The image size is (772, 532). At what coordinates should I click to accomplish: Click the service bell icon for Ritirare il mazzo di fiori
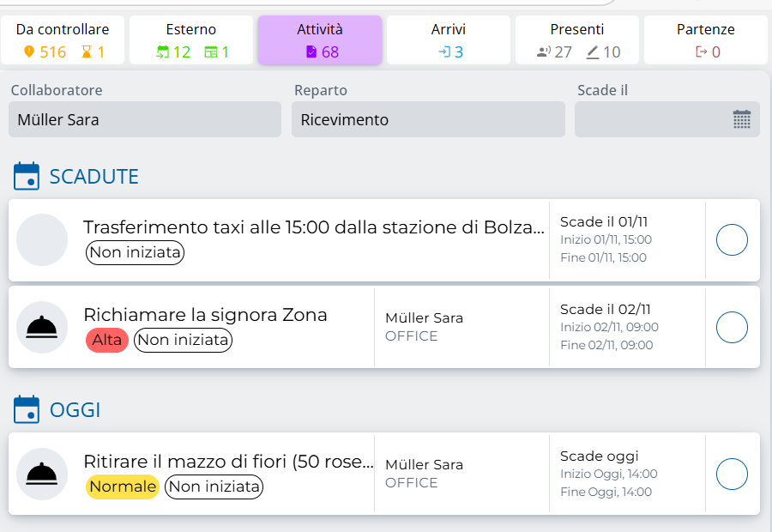[x=42, y=474]
